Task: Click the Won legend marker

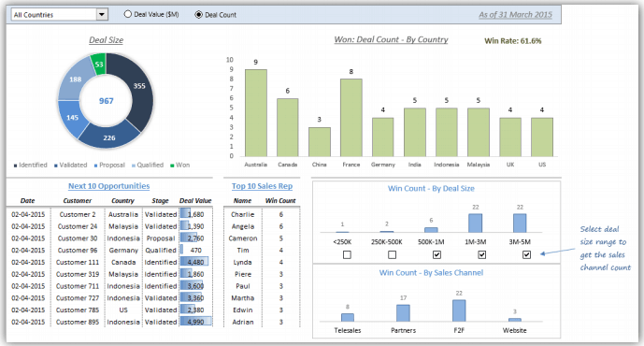Action: point(173,166)
